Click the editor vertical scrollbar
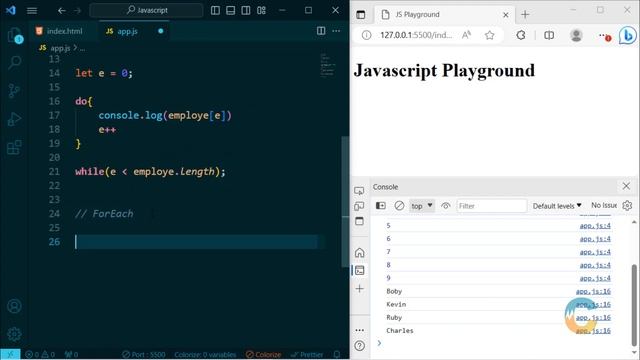Viewport: 640px width, 360px height. coord(345,202)
